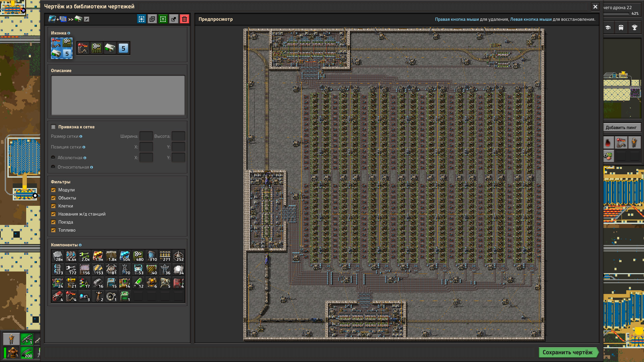Click the select new contents blue toolbar icon
The width and height of the screenshot is (644, 362).
click(x=142, y=19)
